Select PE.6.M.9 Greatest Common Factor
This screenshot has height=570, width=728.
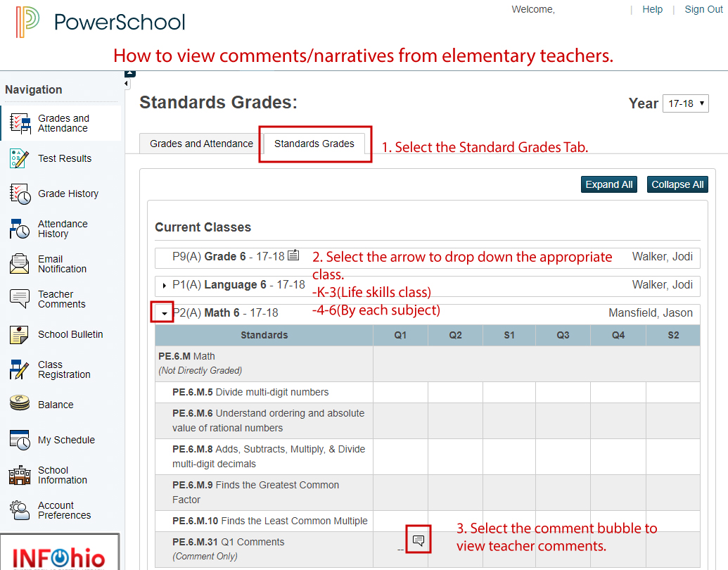(427, 493)
